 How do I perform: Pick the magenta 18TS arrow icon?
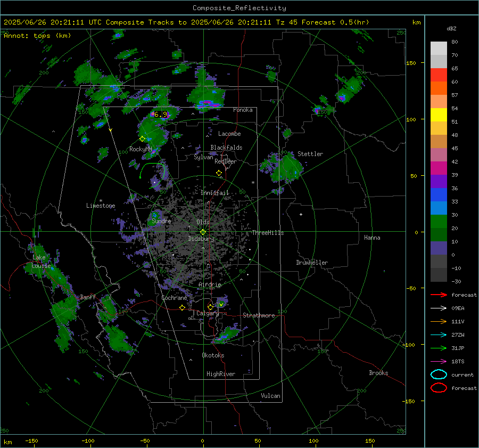click(x=439, y=362)
